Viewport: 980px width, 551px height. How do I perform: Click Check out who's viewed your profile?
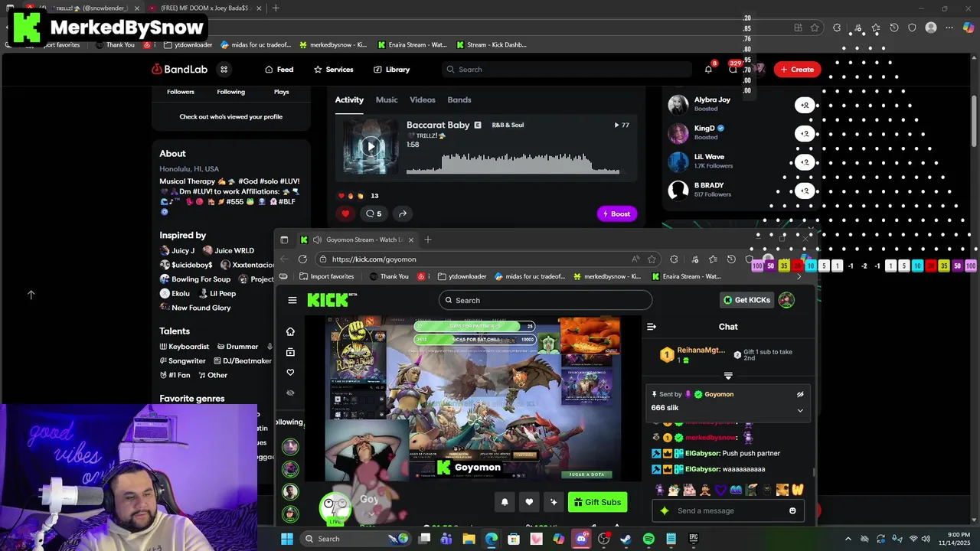230,117
